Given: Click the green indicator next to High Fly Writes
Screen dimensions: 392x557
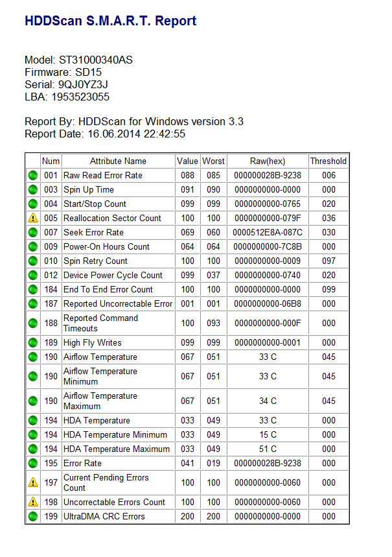Looking at the screenshot, I should click(x=32, y=343).
